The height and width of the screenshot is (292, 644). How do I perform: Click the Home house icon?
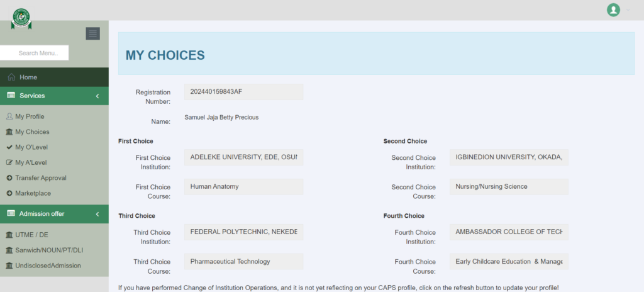pyautogui.click(x=11, y=77)
